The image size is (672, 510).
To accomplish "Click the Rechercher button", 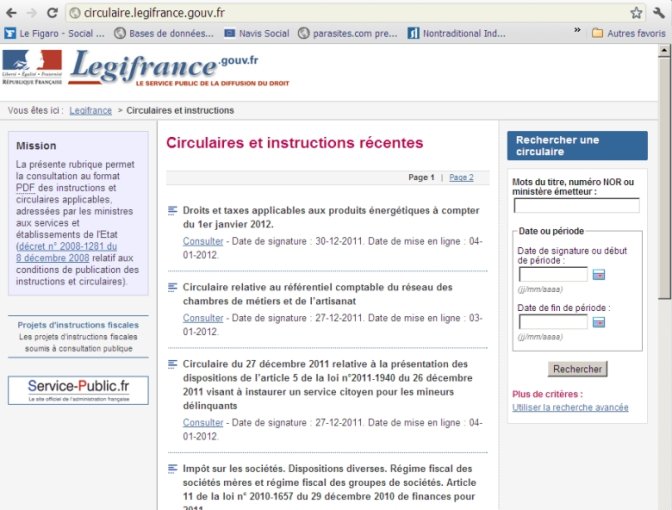I will pyautogui.click(x=577, y=369).
